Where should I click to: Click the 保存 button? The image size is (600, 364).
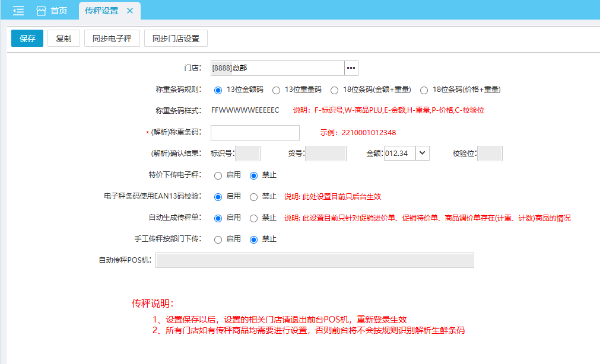point(27,39)
